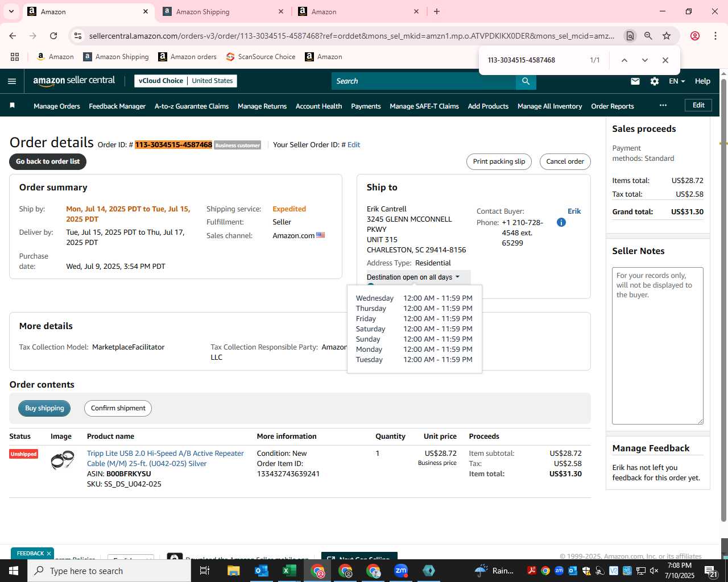Viewport: 728px width, 582px height.
Task: Click the search magnifier button
Action: 526,81
